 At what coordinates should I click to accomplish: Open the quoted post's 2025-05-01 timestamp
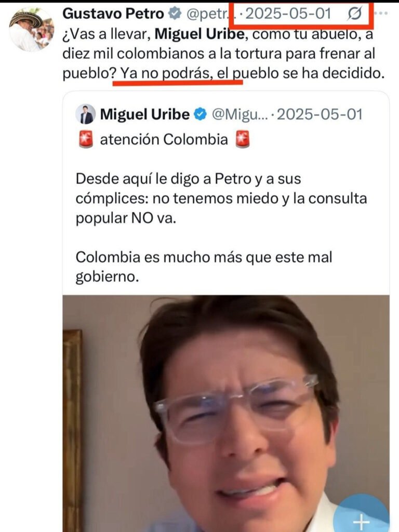click(x=320, y=115)
